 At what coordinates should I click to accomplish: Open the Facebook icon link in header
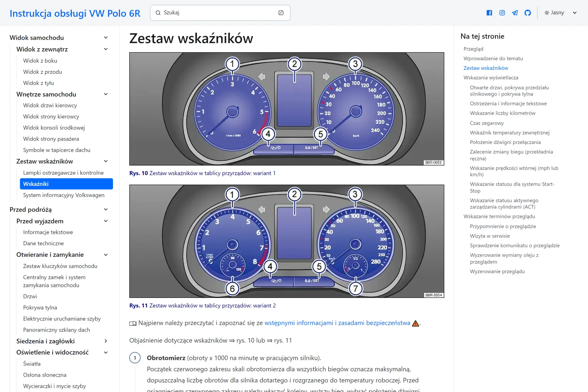489,13
